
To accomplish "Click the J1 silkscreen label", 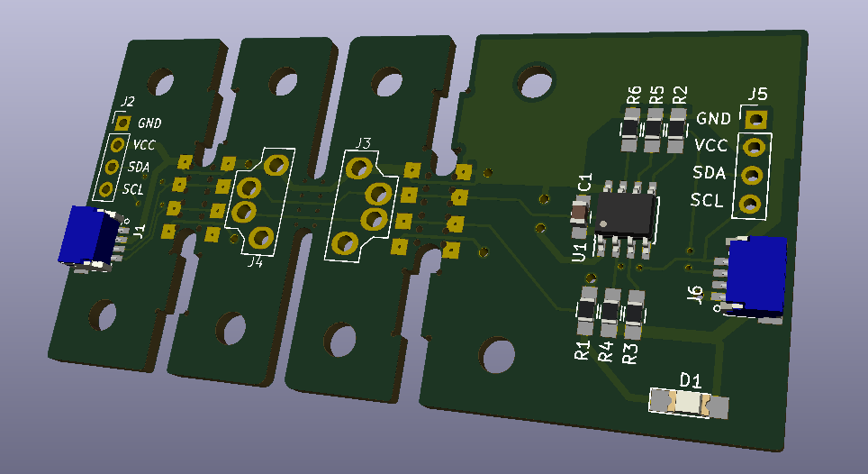I will (138, 231).
